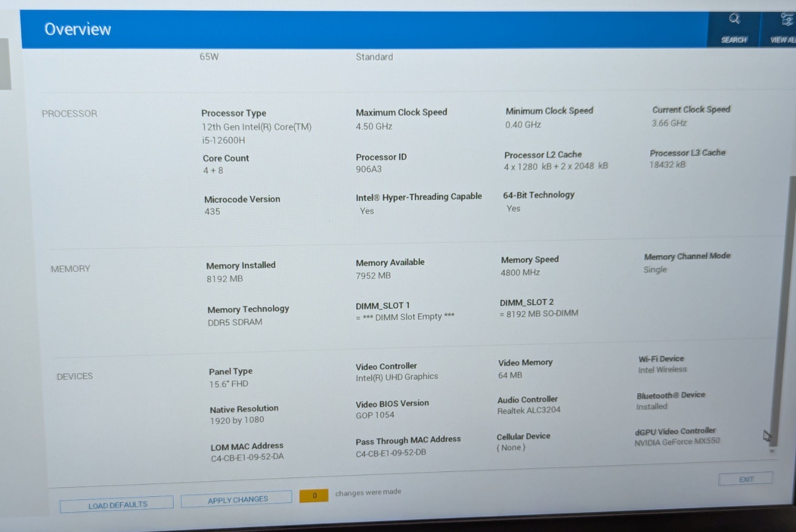Click Memory Speed value 4800 MHz

[520, 272]
